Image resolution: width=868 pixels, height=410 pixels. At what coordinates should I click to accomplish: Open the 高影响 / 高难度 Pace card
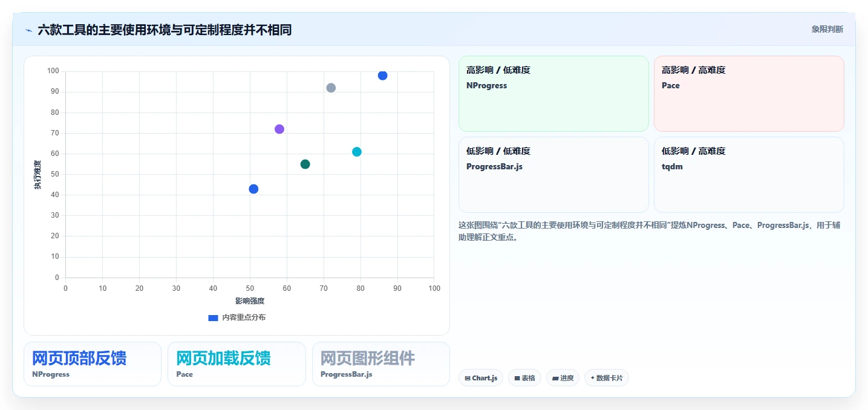coord(749,94)
